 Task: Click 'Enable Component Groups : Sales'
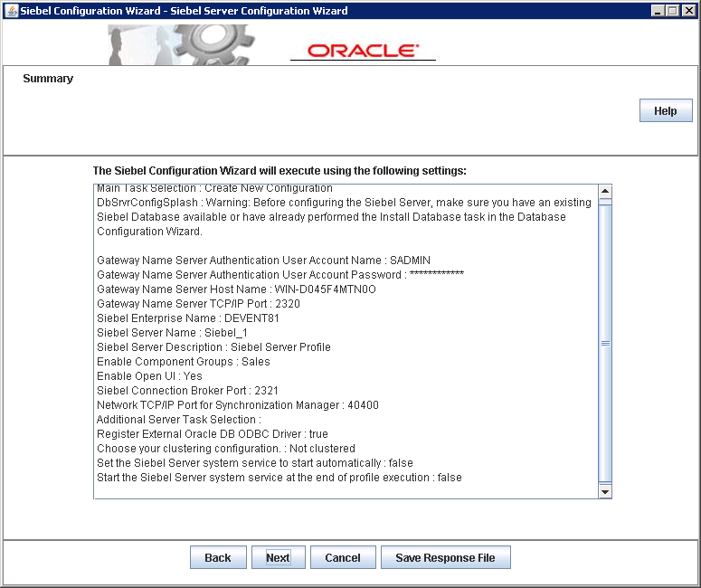(184, 361)
